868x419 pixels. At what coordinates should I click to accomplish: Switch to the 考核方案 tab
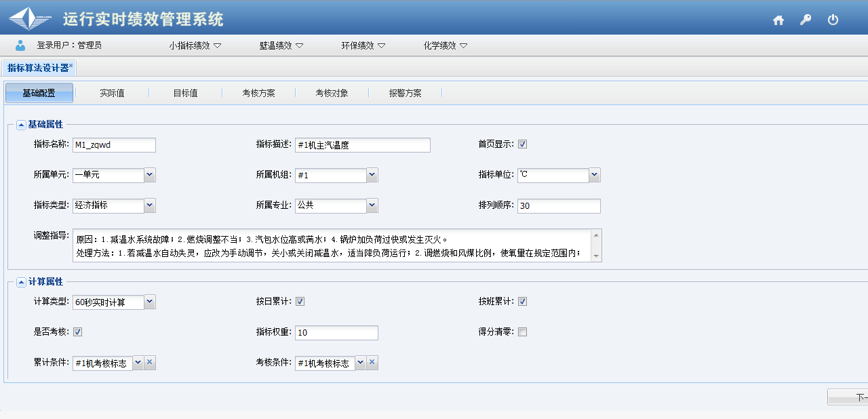[258, 93]
